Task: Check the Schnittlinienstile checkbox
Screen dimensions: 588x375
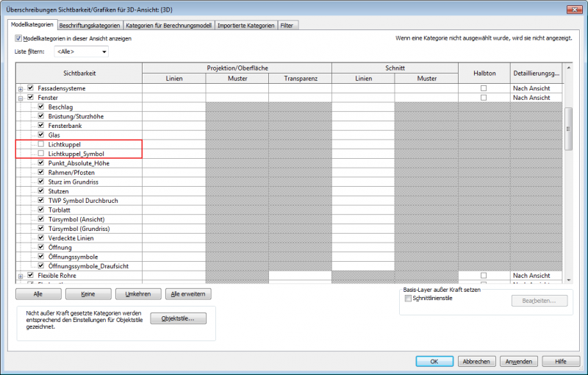Action: coord(408,299)
